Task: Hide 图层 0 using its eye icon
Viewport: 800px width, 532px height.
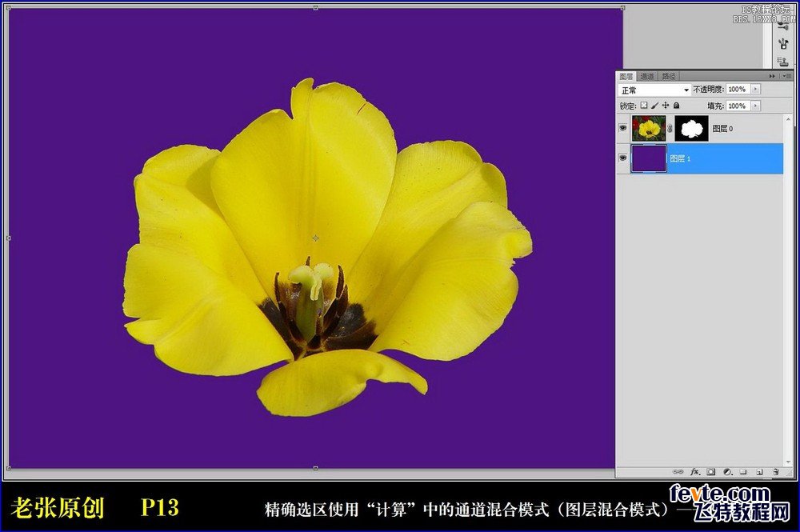Action: tap(622, 128)
